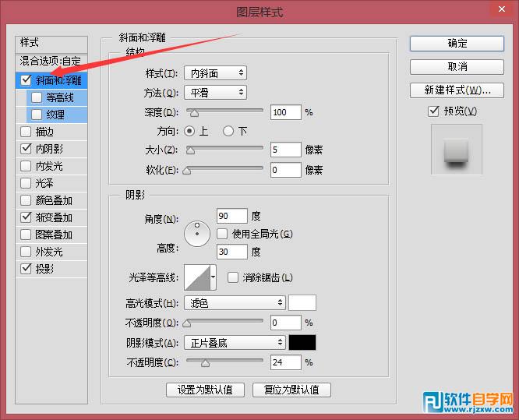Enable the 光泽 effect checkbox

(x=26, y=183)
